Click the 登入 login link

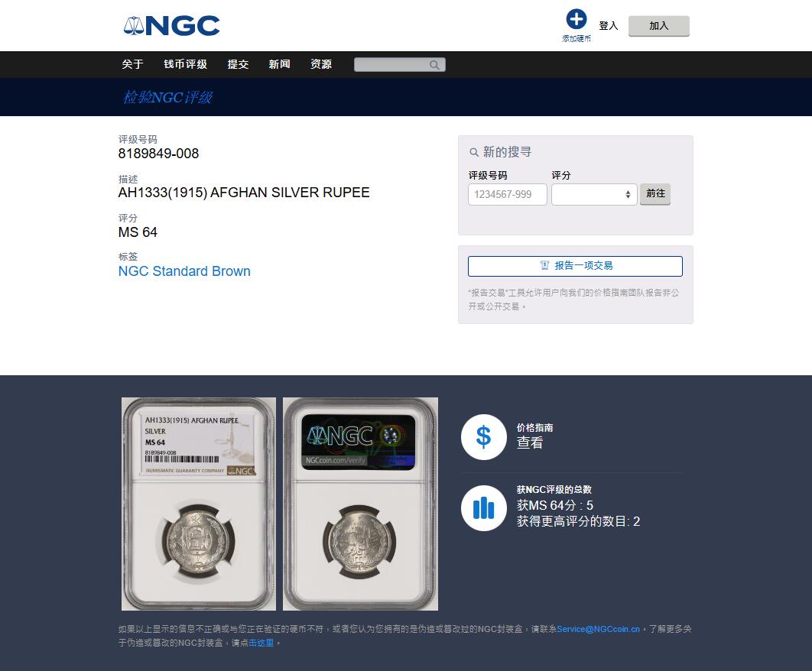pos(609,26)
